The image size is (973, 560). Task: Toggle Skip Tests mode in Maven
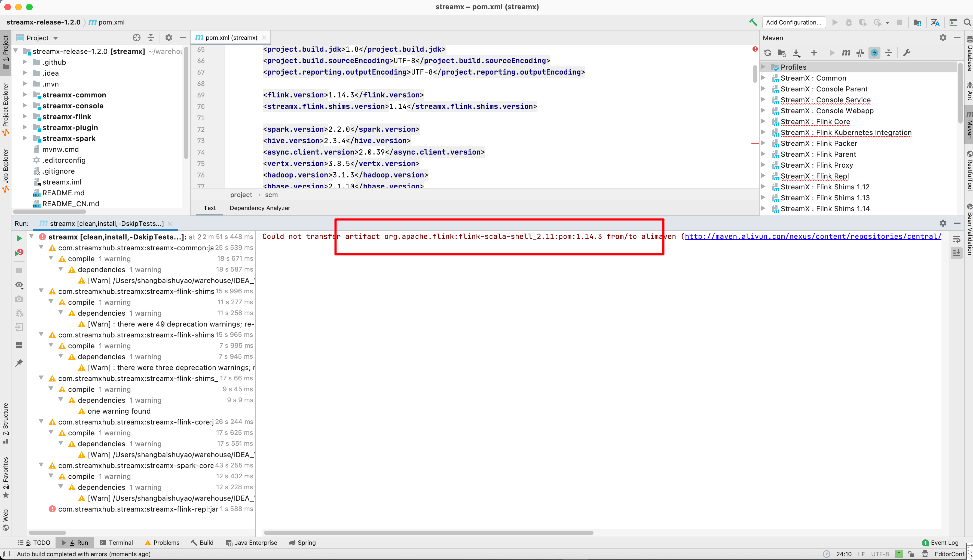[x=874, y=53]
